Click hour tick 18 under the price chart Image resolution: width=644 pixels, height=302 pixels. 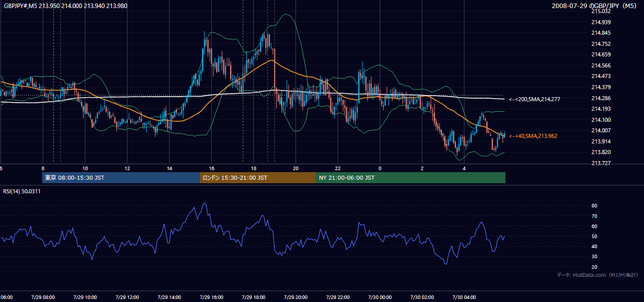click(x=253, y=168)
